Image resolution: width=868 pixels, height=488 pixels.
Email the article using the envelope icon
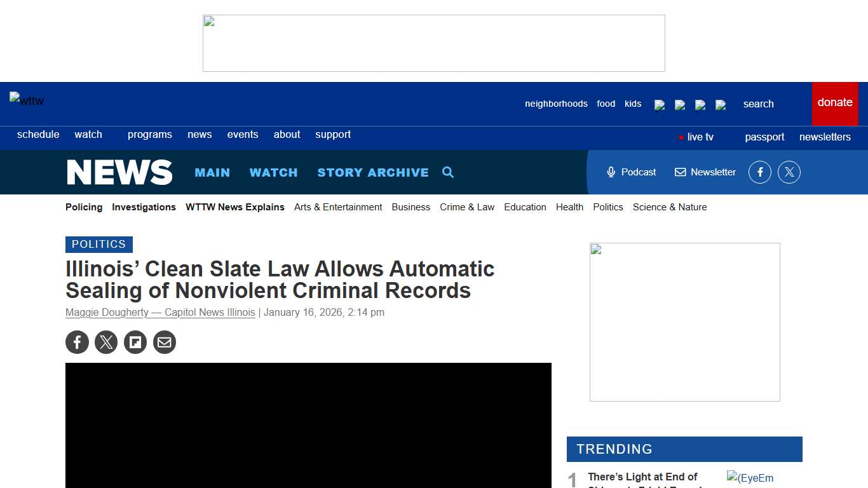pyautogui.click(x=165, y=342)
